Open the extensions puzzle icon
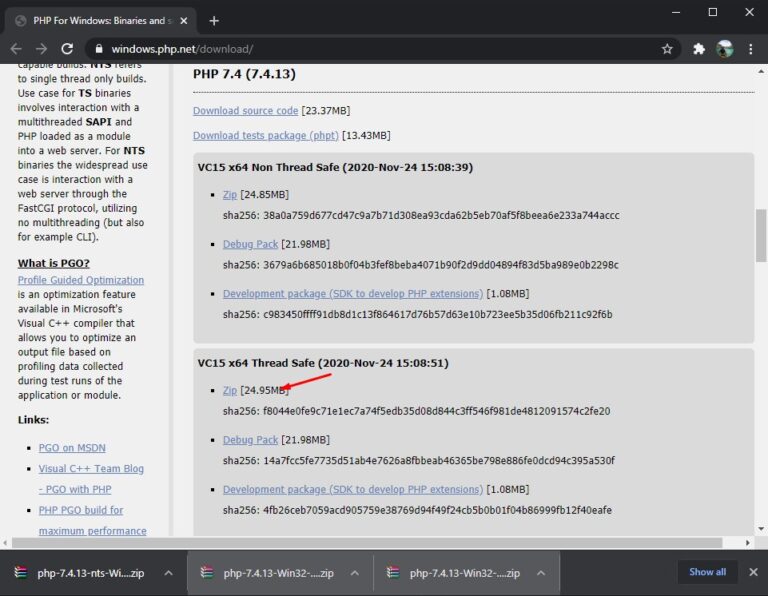The height and width of the screenshot is (596, 768). click(699, 49)
